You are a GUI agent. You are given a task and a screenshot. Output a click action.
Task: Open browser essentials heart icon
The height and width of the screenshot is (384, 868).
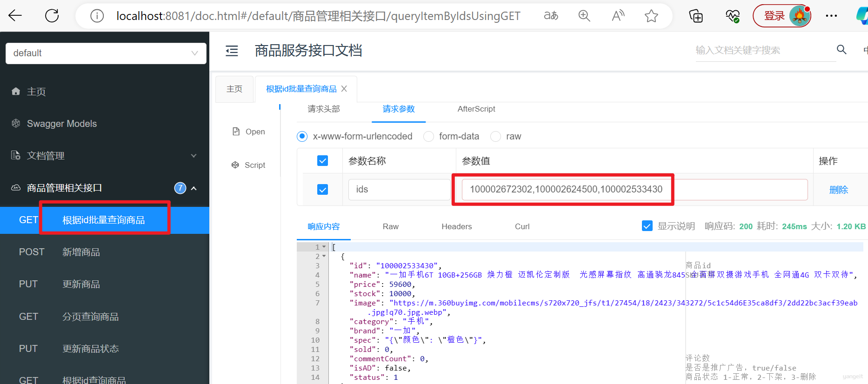[733, 16]
